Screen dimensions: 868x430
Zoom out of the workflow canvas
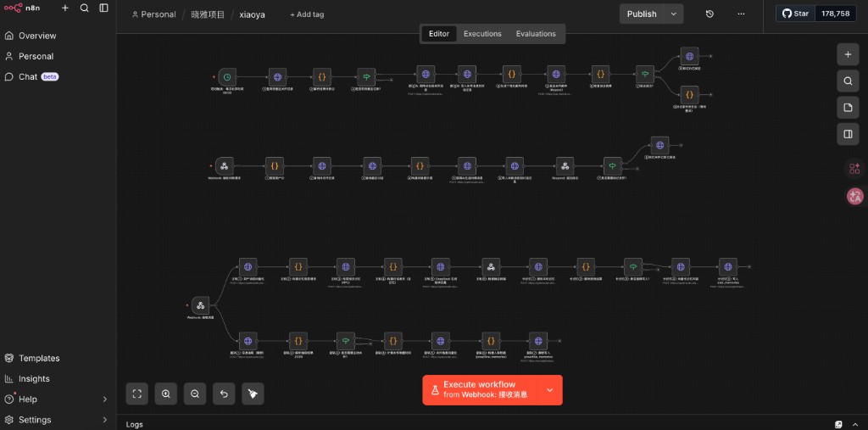(x=195, y=394)
